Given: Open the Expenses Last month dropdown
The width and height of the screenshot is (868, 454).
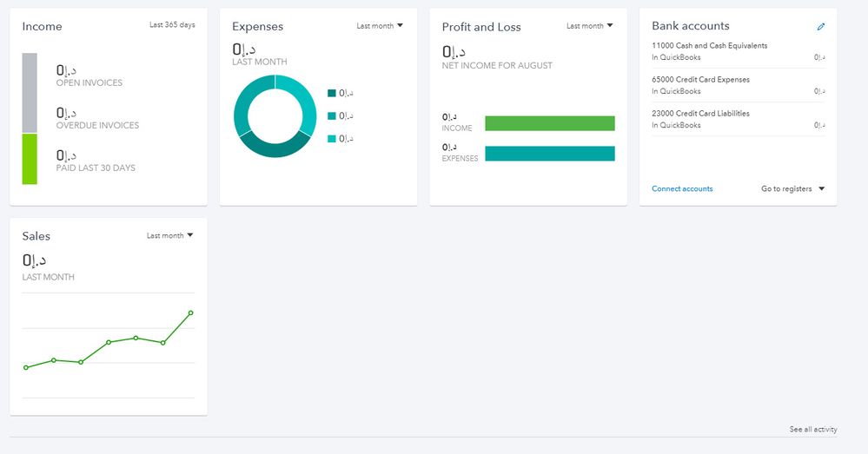Looking at the screenshot, I should pyautogui.click(x=380, y=26).
